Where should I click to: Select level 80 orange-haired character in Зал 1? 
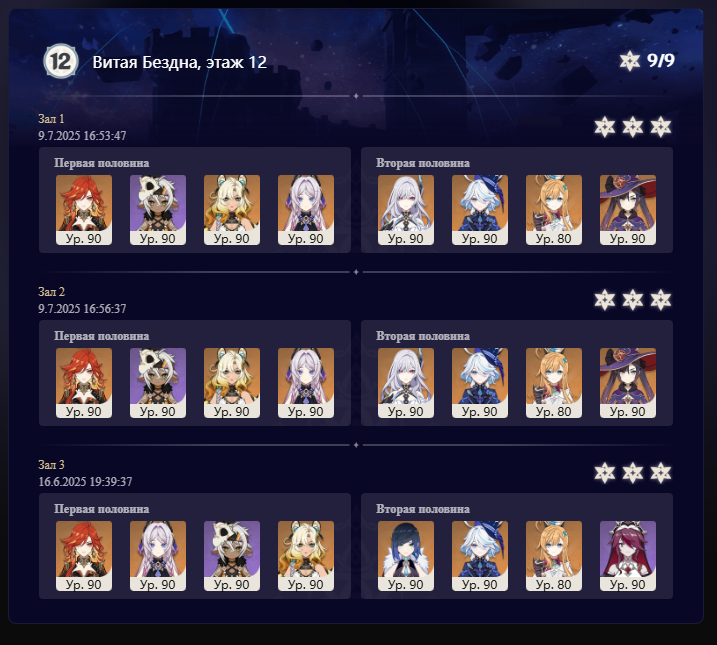click(554, 210)
